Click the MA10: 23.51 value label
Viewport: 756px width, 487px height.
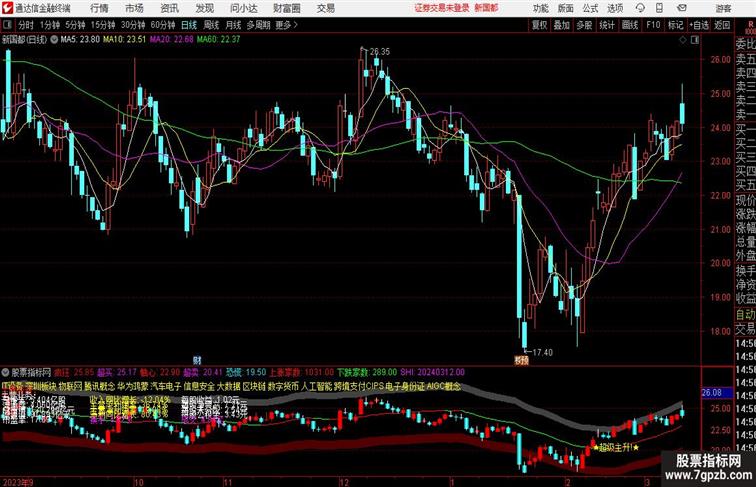point(124,40)
